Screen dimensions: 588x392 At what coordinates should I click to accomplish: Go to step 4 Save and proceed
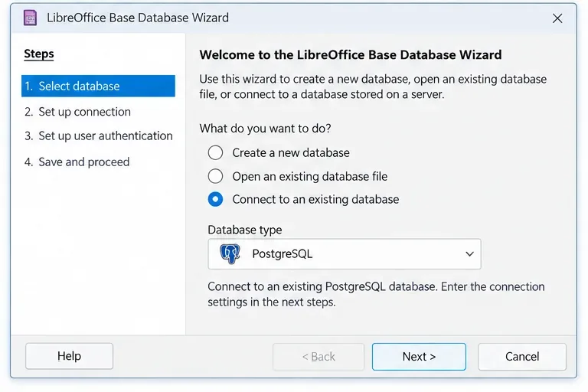pyautogui.click(x=77, y=162)
